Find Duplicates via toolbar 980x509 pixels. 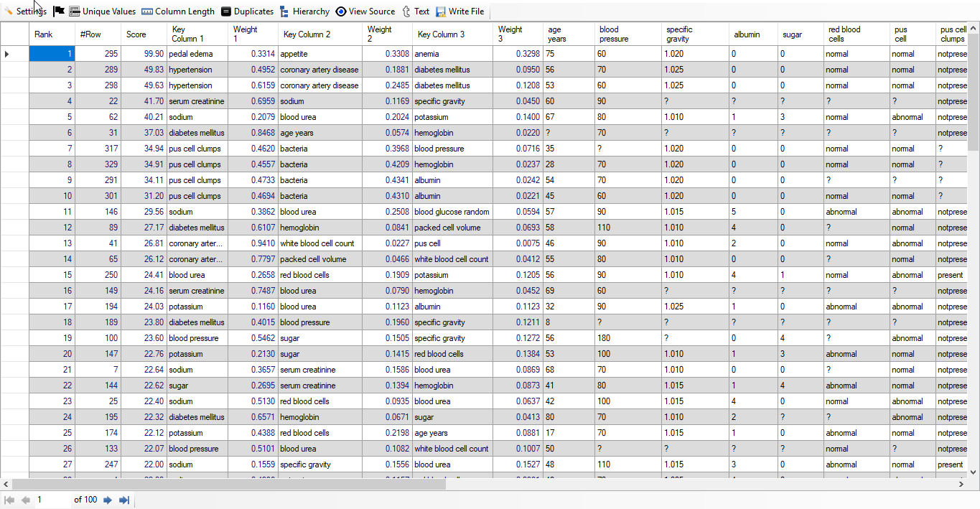click(x=247, y=11)
